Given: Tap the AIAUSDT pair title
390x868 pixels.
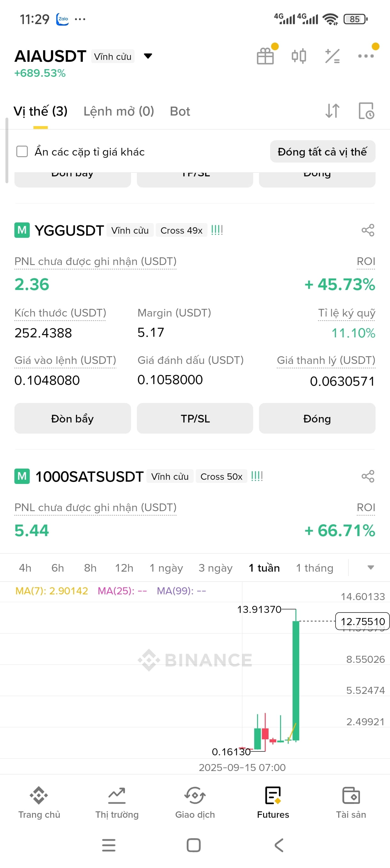Looking at the screenshot, I should [51, 56].
